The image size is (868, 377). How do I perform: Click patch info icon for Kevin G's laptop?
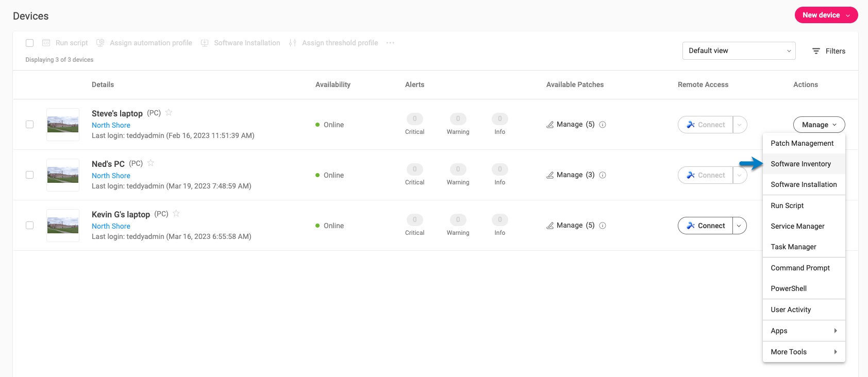pyautogui.click(x=603, y=226)
